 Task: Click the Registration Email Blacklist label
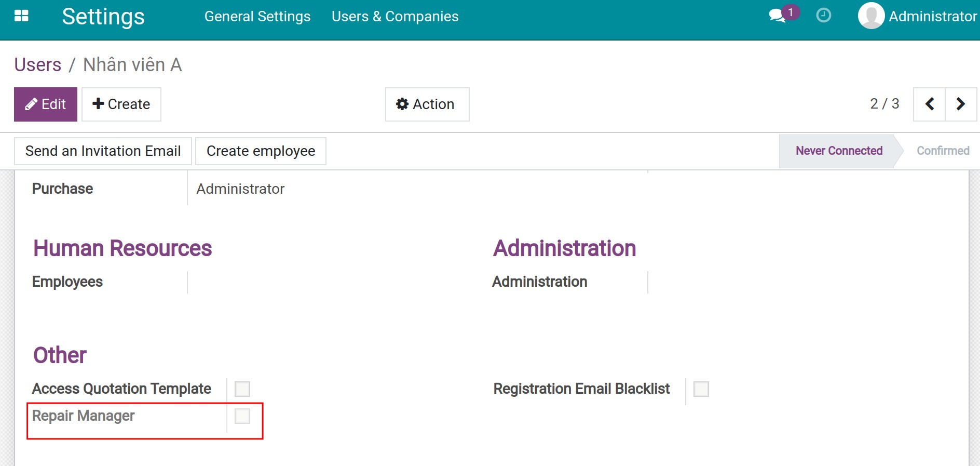click(x=581, y=389)
